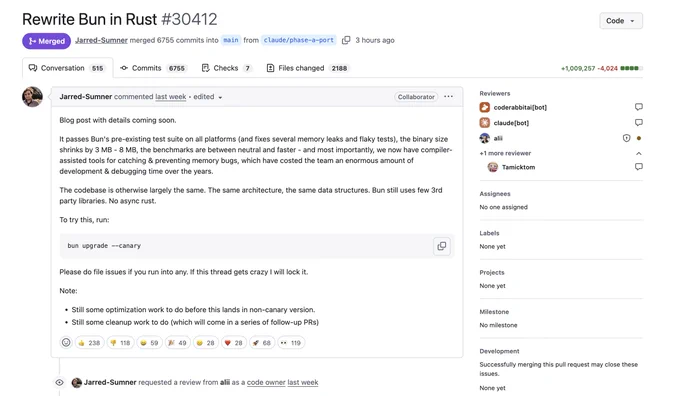Switch to the Conversation tab
The height and width of the screenshot is (396, 680).
[x=67, y=68]
